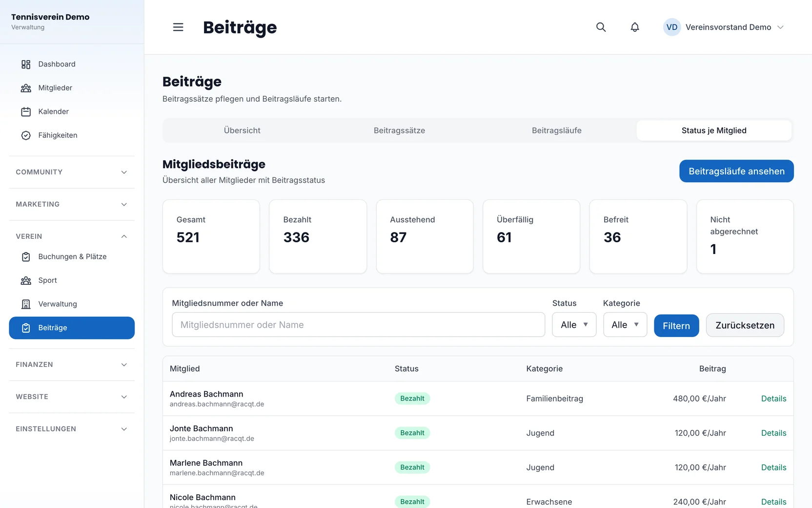Screen dimensions: 812x508
Task: Click the VD user avatar
Action: click(671, 27)
